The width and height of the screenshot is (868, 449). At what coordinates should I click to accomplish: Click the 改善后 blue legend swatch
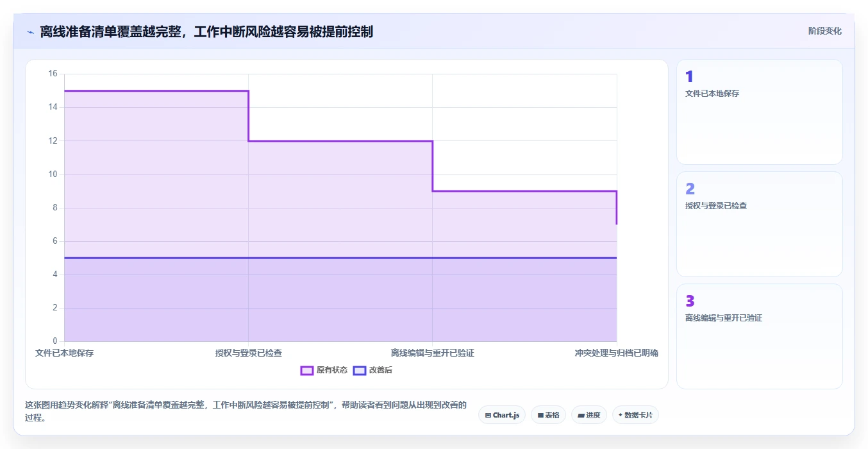[360, 370]
